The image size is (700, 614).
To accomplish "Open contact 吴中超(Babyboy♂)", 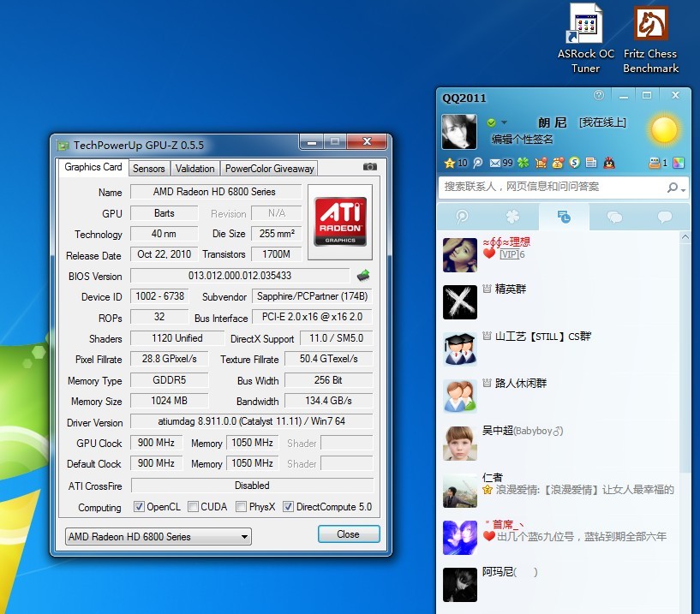I will 559,444.
